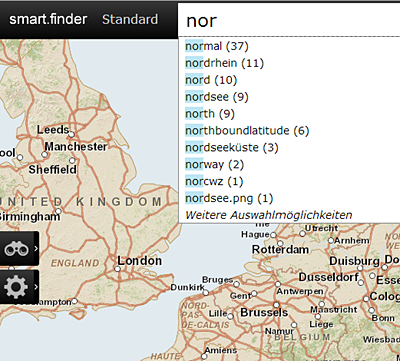Click the Utrecht city marker
Image resolution: width=400 pixels, height=361 pixels.
pyautogui.click(x=302, y=234)
